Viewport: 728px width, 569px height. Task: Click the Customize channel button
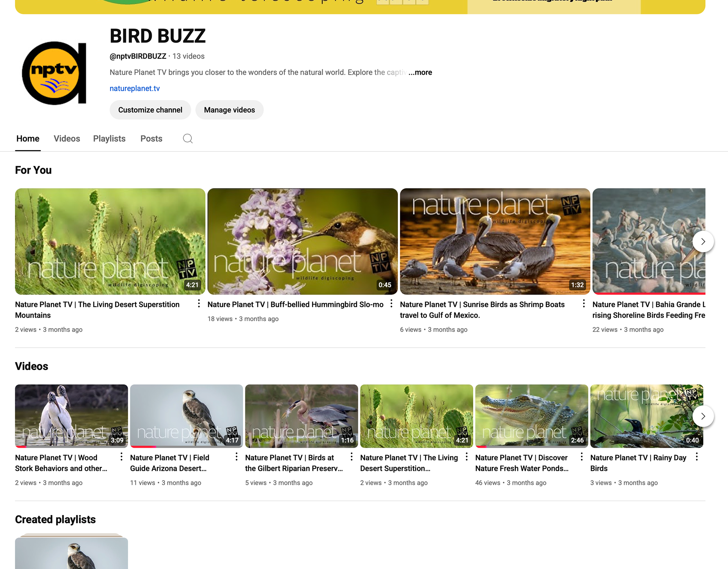[150, 110]
